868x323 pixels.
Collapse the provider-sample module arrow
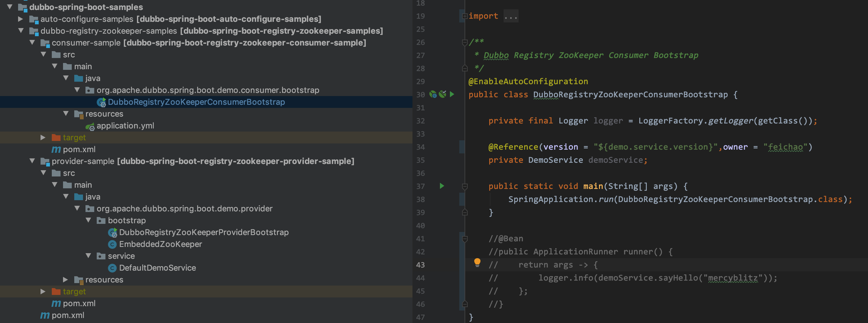coord(32,161)
